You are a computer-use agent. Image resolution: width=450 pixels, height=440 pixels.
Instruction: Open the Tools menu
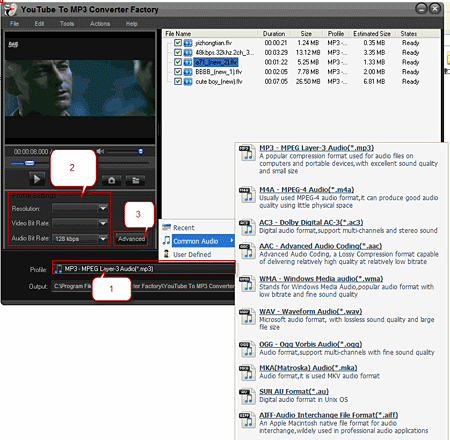tap(67, 24)
